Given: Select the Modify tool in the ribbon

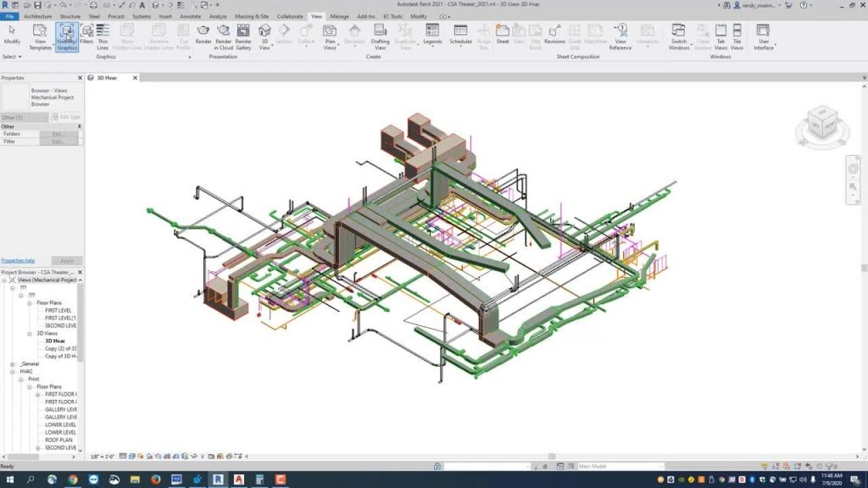Looking at the screenshot, I should tap(12, 36).
